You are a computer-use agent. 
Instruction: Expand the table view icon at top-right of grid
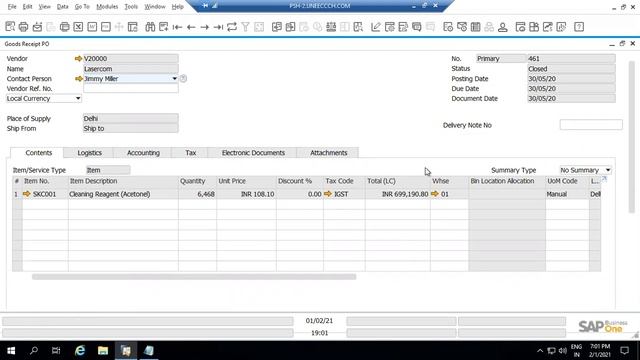[604, 179]
